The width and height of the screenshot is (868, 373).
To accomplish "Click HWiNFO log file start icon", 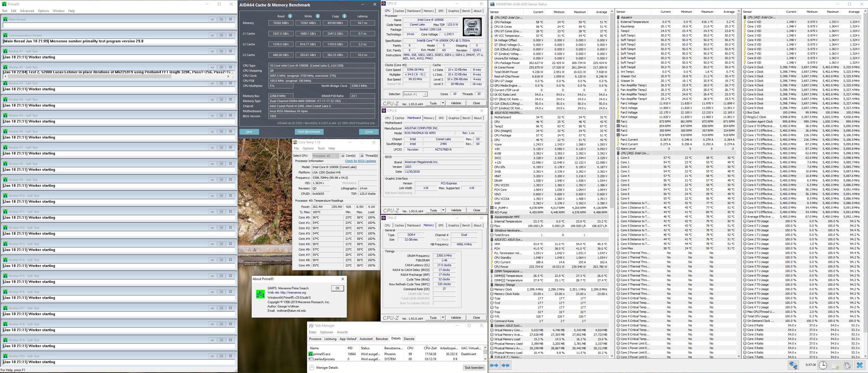I will click(835, 365).
